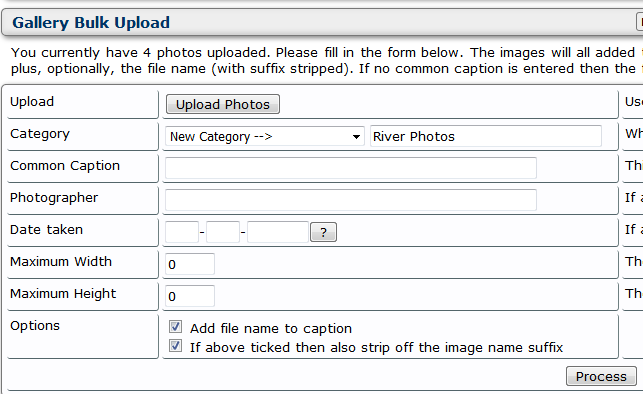
Task: Focus the River Photos category name field
Action: pos(486,136)
